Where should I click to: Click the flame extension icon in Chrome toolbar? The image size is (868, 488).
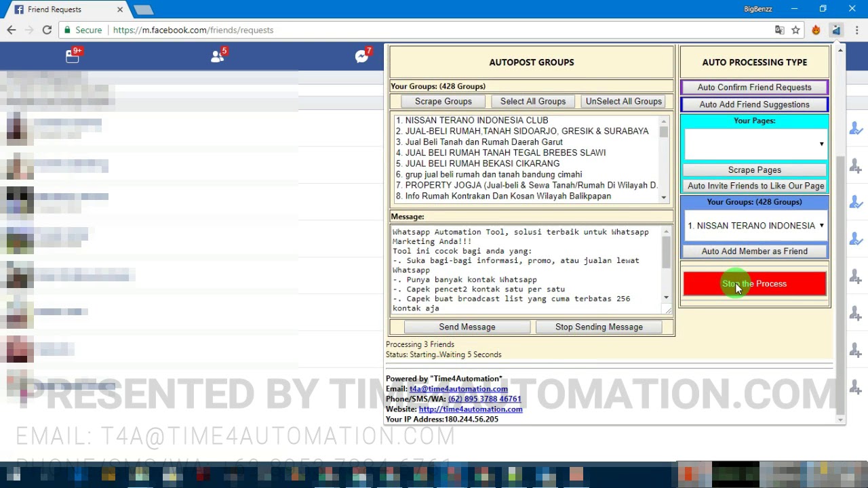click(x=816, y=30)
